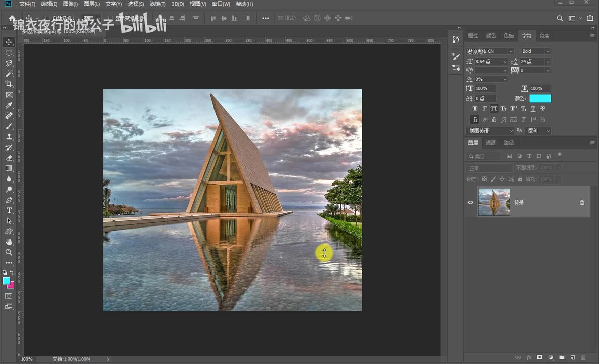Open the tracking dropdown showing 0
The height and width of the screenshot is (364, 599).
click(x=548, y=71)
